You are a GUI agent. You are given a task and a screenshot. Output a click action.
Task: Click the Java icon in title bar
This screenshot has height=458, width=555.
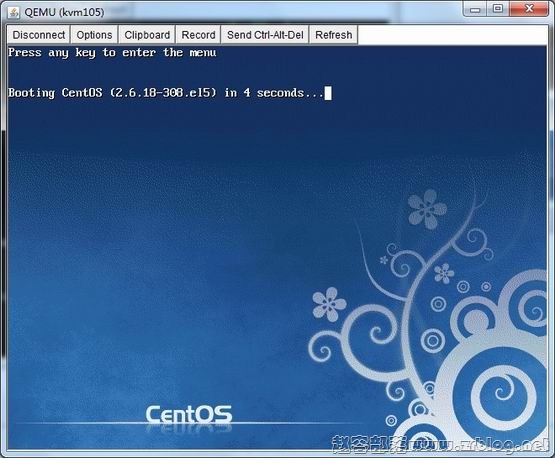14,12
